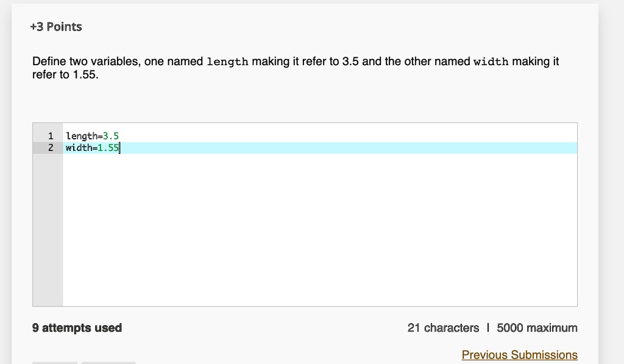Viewport: 624px width, 364px height.
Task: Click the word length in the instructions
Action: pyautogui.click(x=226, y=61)
